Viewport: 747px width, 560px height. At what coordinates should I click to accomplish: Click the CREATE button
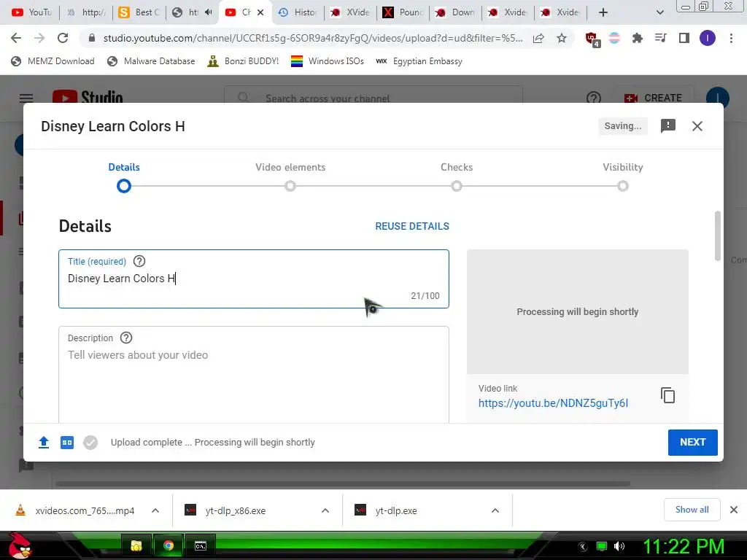click(x=653, y=98)
